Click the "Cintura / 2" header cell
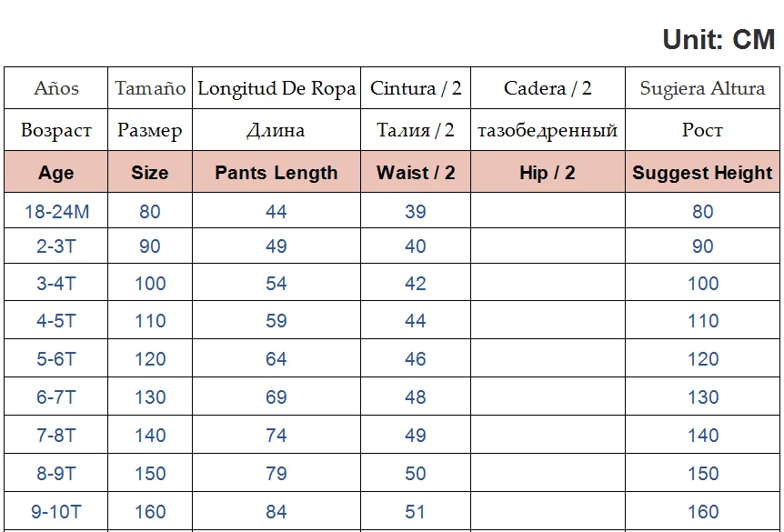Image resolution: width=784 pixels, height=532 pixels. coord(416,88)
